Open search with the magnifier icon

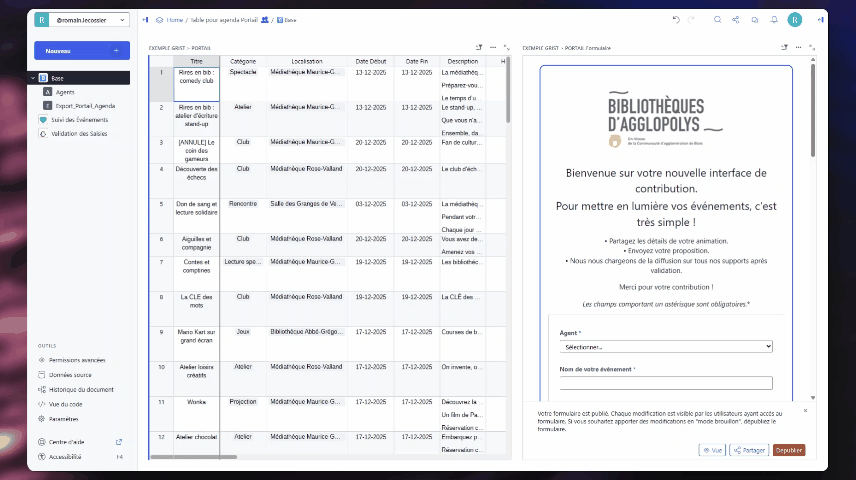(716, 19)
